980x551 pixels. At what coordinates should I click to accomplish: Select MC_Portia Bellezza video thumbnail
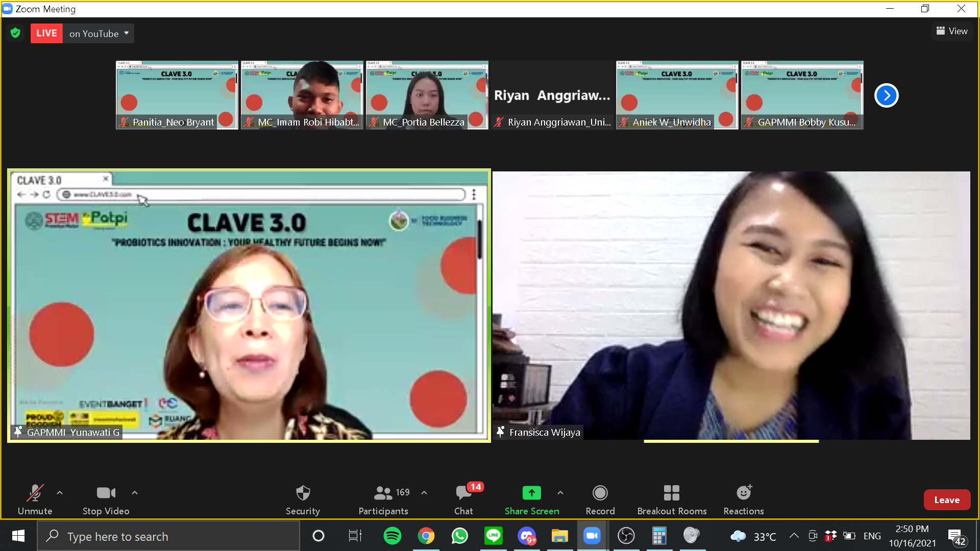[x=427, y=95]
